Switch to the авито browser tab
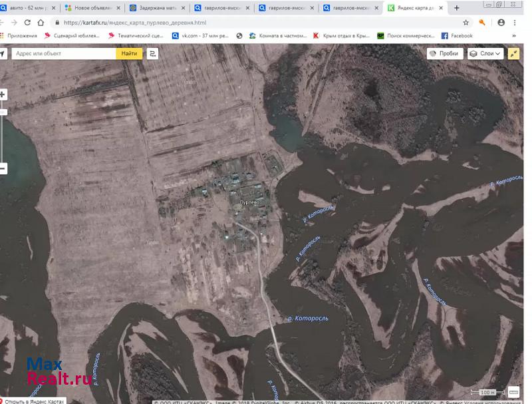The height and width of the screenshot is (404, 532). click(27, 8)
